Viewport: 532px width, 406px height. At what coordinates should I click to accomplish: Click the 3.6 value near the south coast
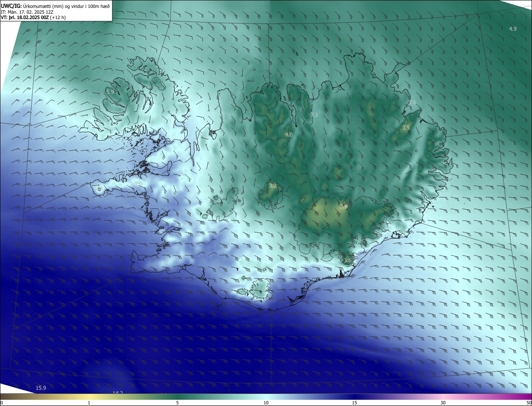pos(347,261)
